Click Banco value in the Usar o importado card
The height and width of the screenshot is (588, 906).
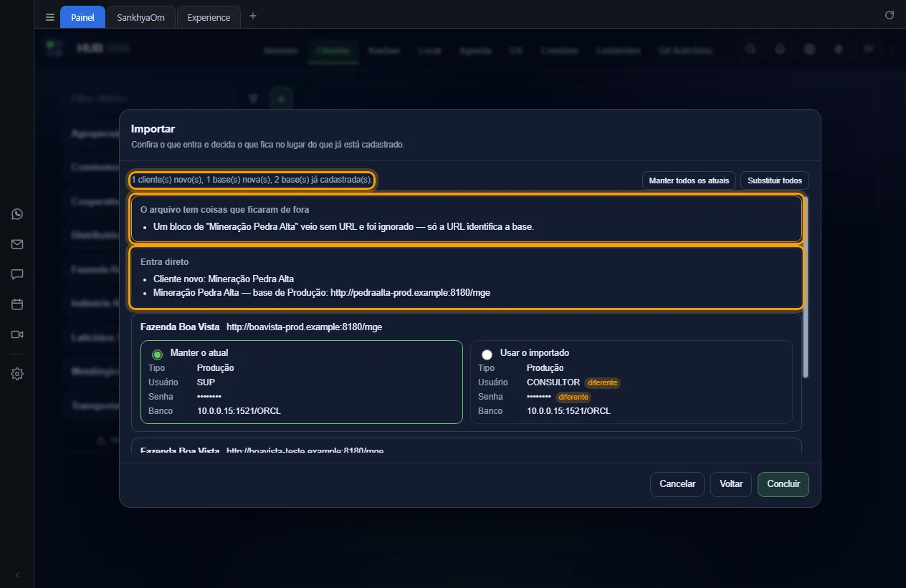pyautogui.click(x=568, y=411)
